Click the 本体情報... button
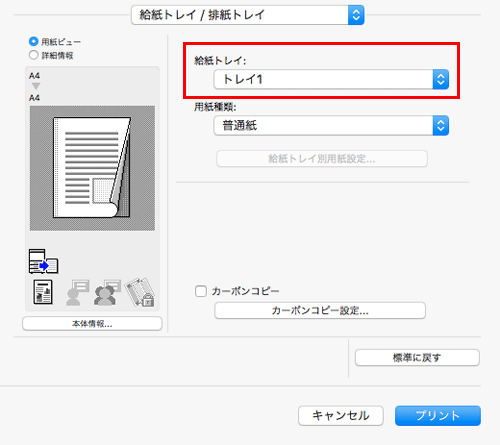The image size is (500, 445). coord(92,324)
